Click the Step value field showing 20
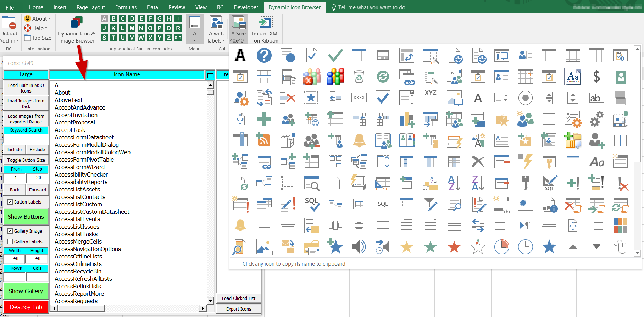644x317 pixels. click(x=38, y=178)
